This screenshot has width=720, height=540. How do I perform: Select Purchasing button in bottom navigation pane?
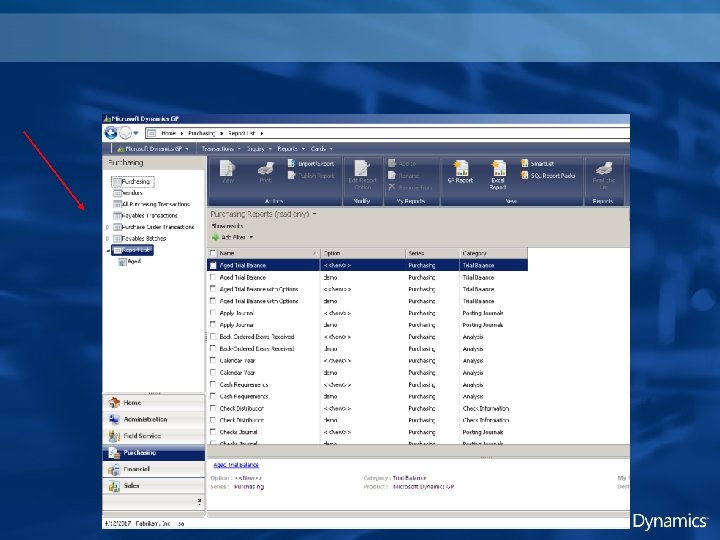tap(153, 453)
